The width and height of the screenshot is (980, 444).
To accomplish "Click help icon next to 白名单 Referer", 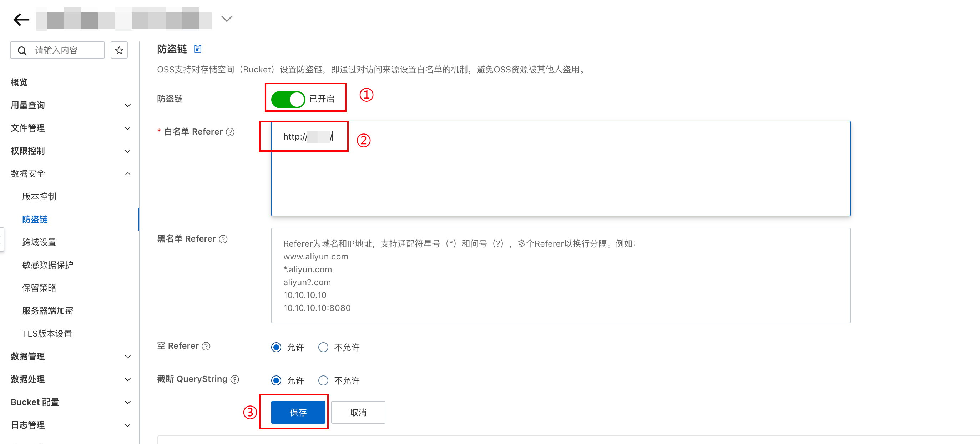I will tap(230, 132).
